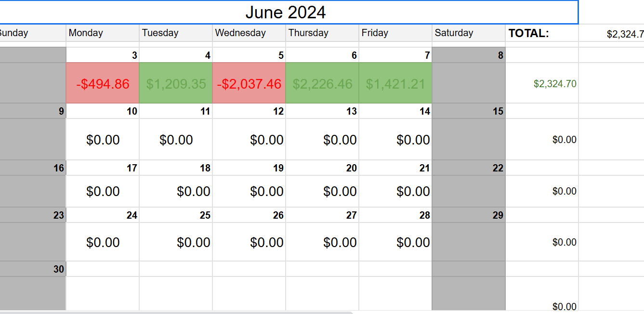Click the $0.00 cell below date 18

click(x=176, y=191)
